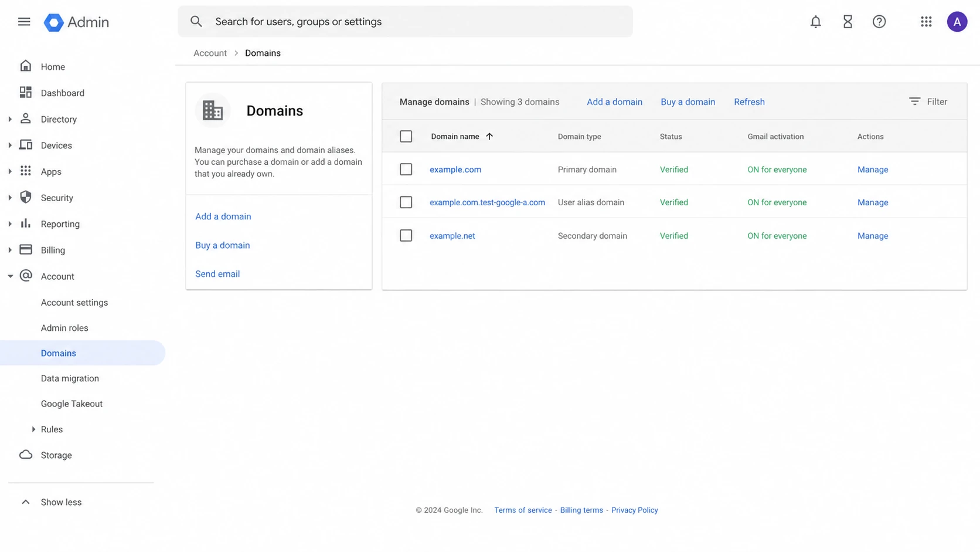The width and height of the screenshot is (980, 552).
Task: Open the Help question mark icon
Action: (x=879, y=22)
